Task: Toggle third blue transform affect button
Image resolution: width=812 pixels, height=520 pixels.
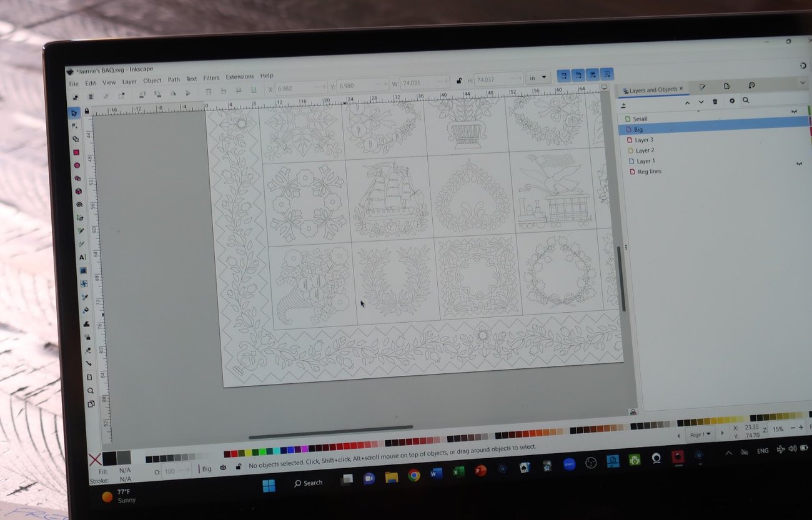Action: [x=592, y=74]
